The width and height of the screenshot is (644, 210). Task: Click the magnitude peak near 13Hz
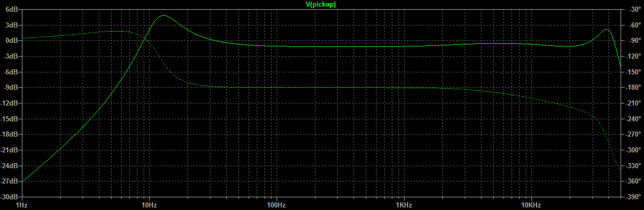(163, 16)
